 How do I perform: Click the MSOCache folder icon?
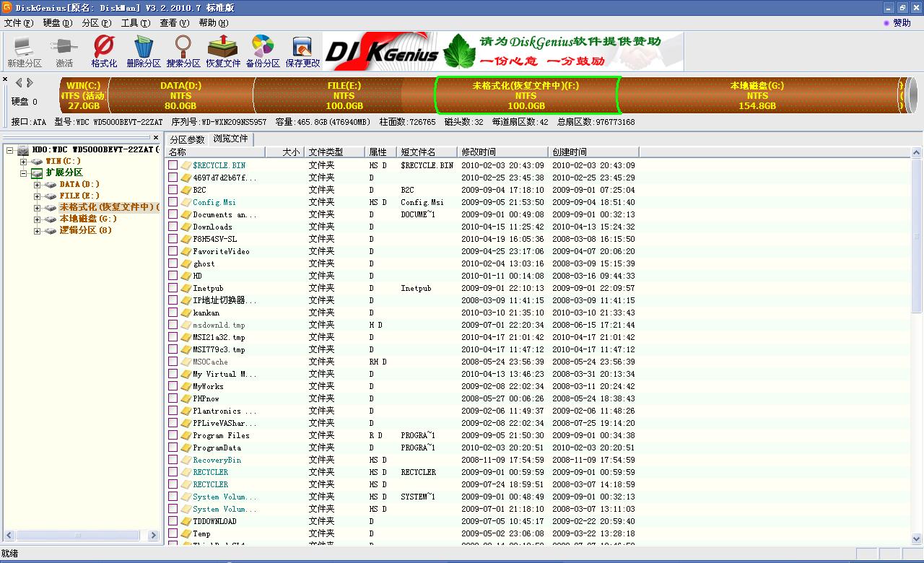point(186,362)
